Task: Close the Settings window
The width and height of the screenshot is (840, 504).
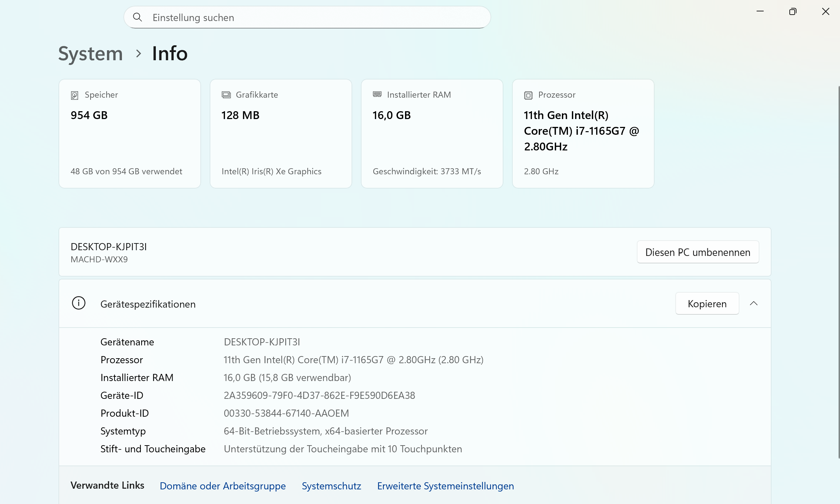Action: coord(826,11)
